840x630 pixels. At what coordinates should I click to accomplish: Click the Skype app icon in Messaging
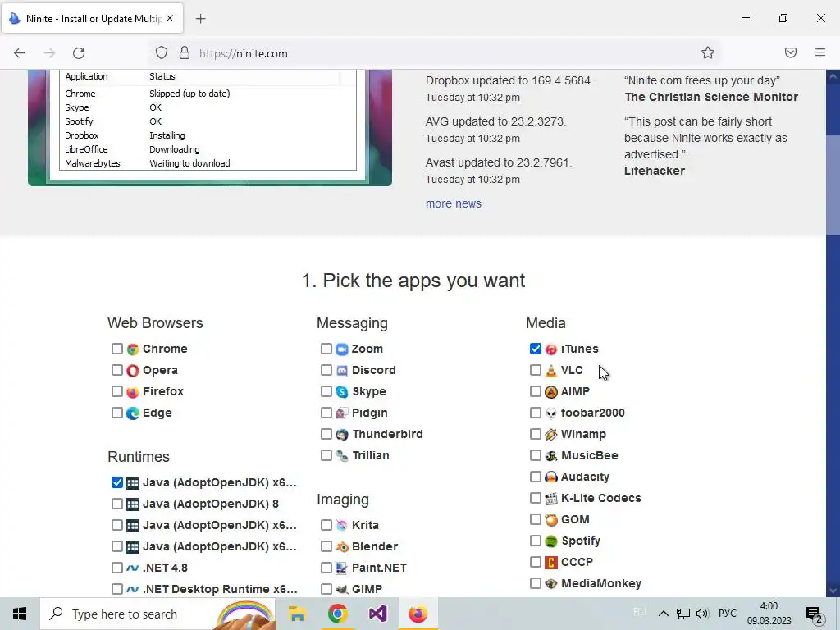[342, 391]
